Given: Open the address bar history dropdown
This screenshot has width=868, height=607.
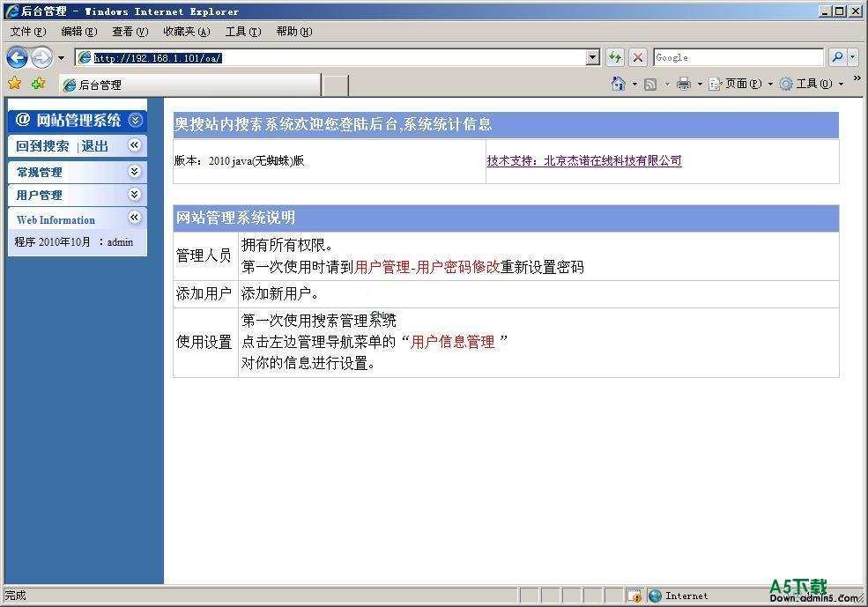Looking at the screenshot, I should [x=593, y=57].
